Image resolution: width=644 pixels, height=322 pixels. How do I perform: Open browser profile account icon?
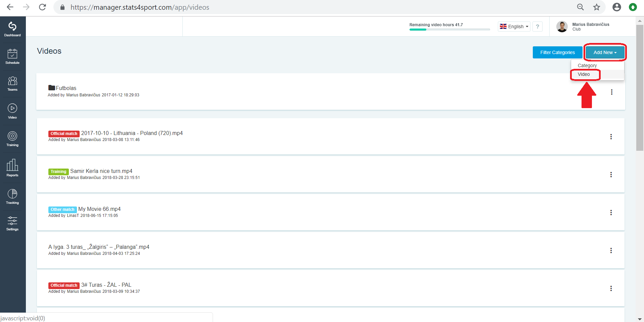point(617,7)
